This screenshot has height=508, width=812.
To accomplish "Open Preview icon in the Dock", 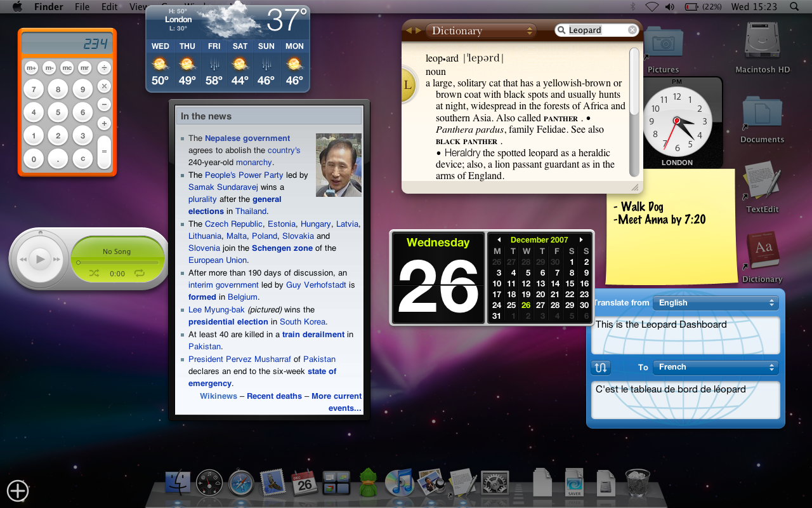I will pos(431,483).
